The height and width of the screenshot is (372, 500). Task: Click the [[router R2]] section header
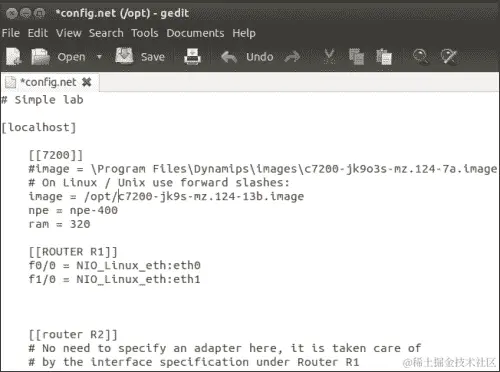(x=73, y=334)
